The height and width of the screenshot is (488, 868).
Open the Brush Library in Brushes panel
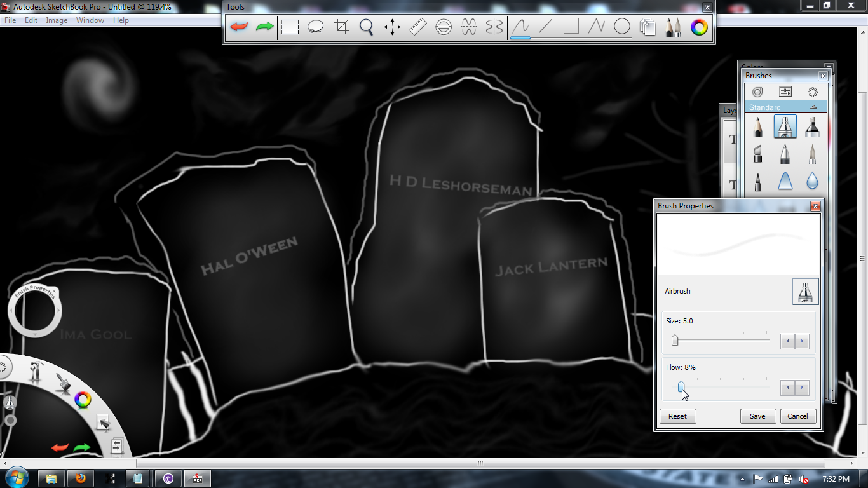[x=757, y=91]
